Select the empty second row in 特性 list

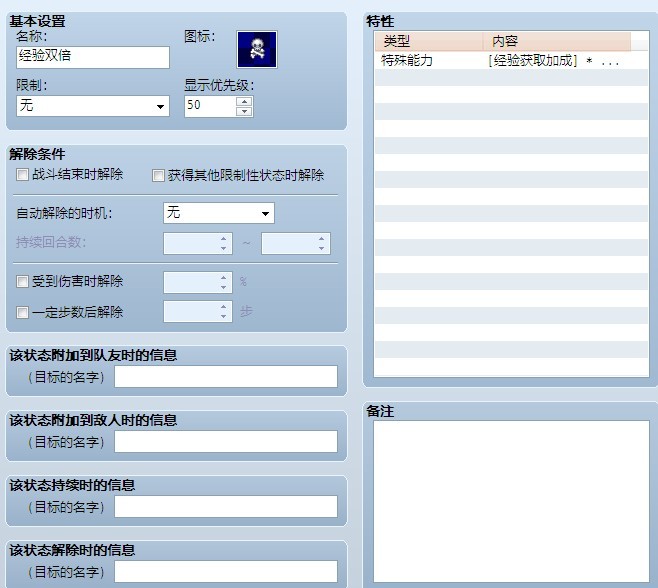tap(511, 78)
